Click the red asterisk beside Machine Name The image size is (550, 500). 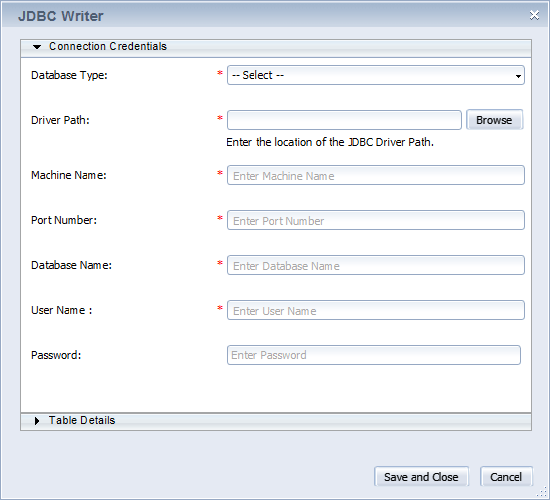[x=220, y=173]
